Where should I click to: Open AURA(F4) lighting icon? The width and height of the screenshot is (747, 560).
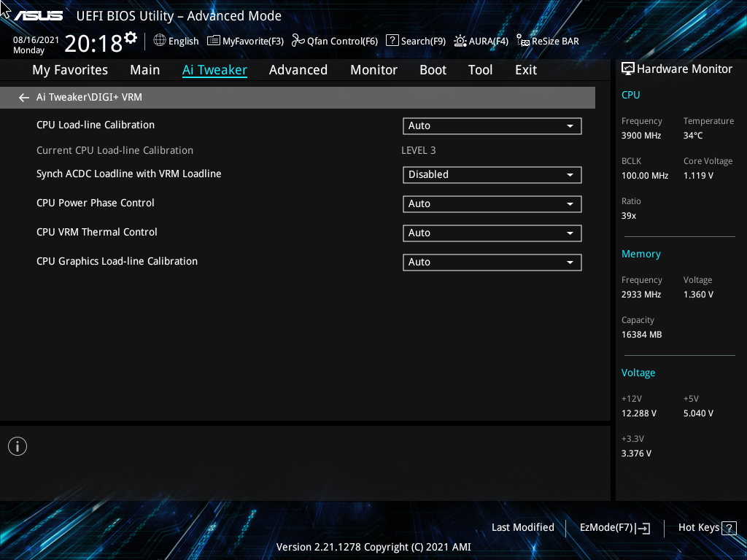pos(460,41)
